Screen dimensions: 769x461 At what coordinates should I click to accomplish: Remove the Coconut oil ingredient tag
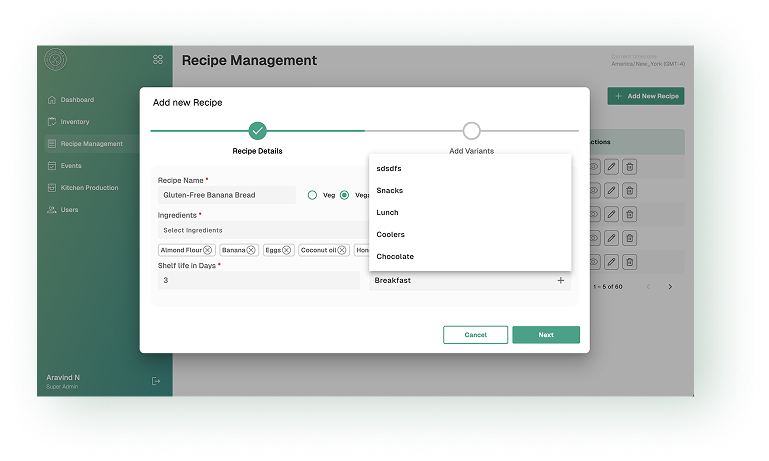click(342, 250)
